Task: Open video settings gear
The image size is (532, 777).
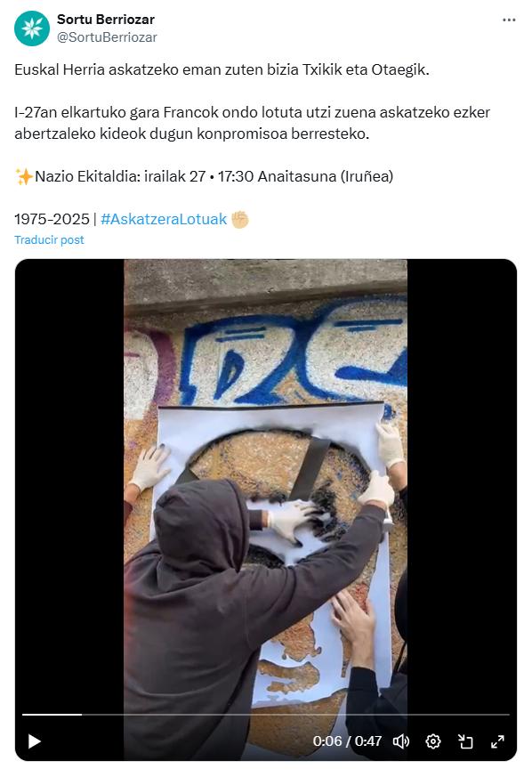Action: click(x=433, y=741)
